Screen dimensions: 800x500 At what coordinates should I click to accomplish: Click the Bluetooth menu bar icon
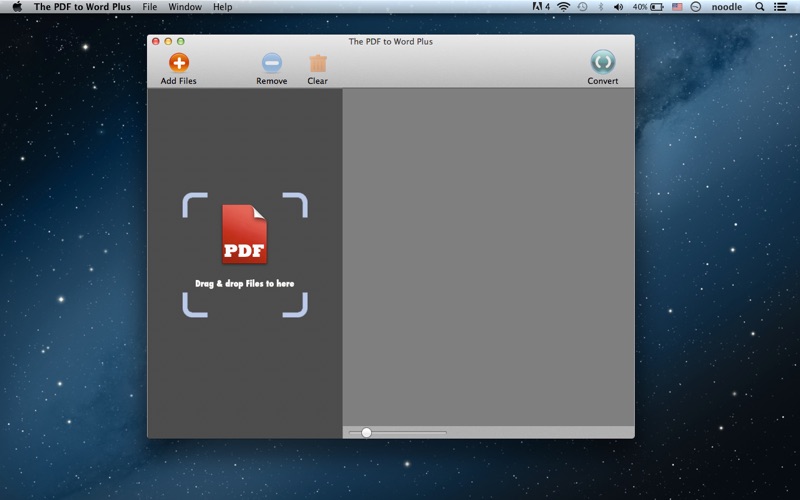[x=601, y=7]
